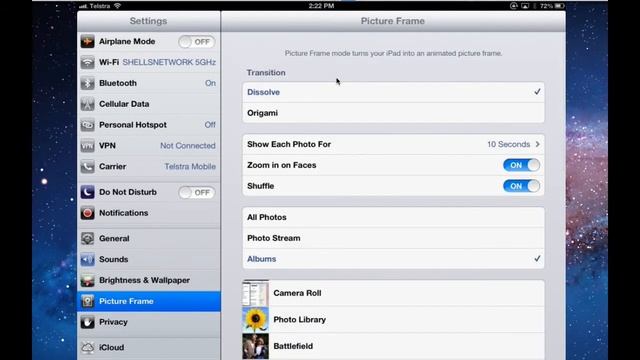640x360 pixels.
Task: Tap the Not Connected VPN status
Action: click(x=188, y=146)
